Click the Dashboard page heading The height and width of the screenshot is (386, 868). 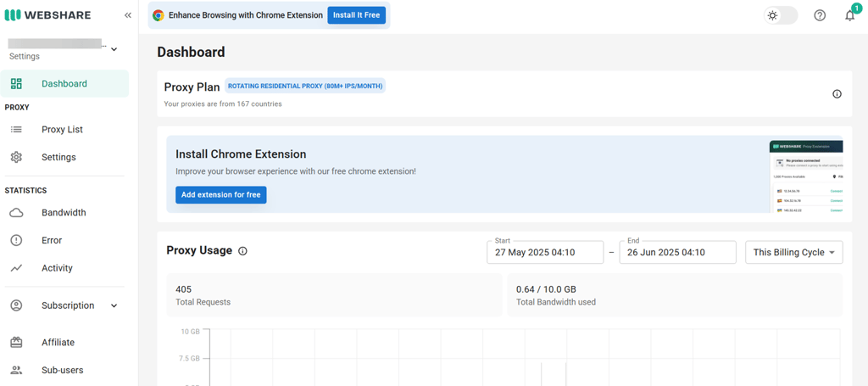pyautogui.click(x=191, y=52)
